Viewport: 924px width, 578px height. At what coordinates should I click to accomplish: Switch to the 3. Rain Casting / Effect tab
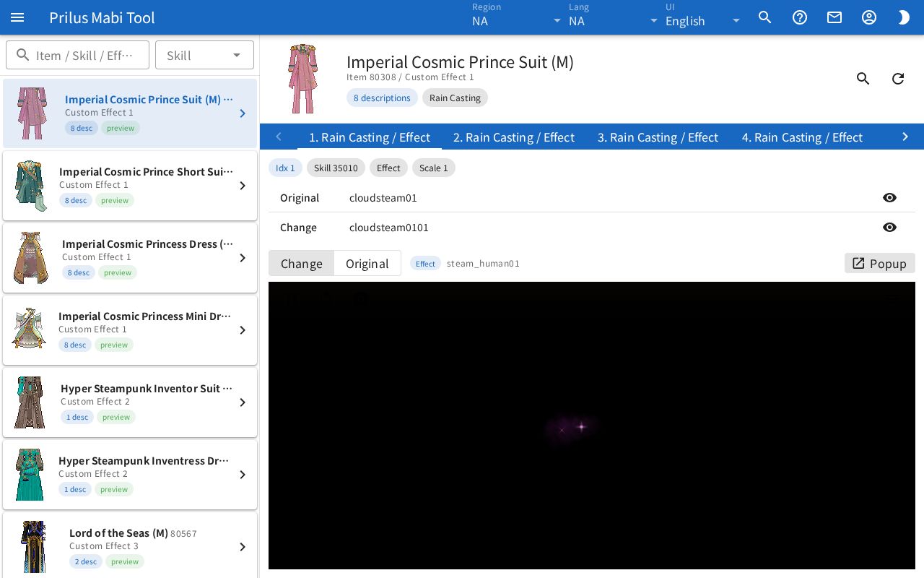click(x=658, y=137)
